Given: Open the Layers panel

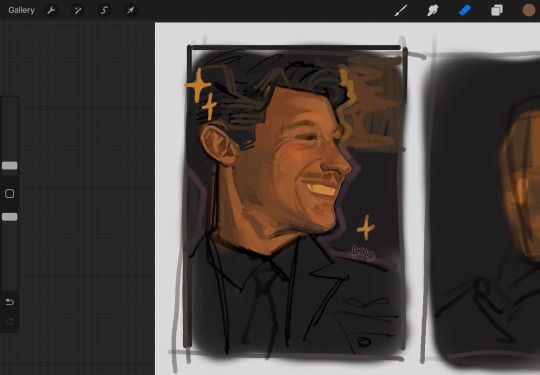Looking at the screenshot, I should (497, 10).
